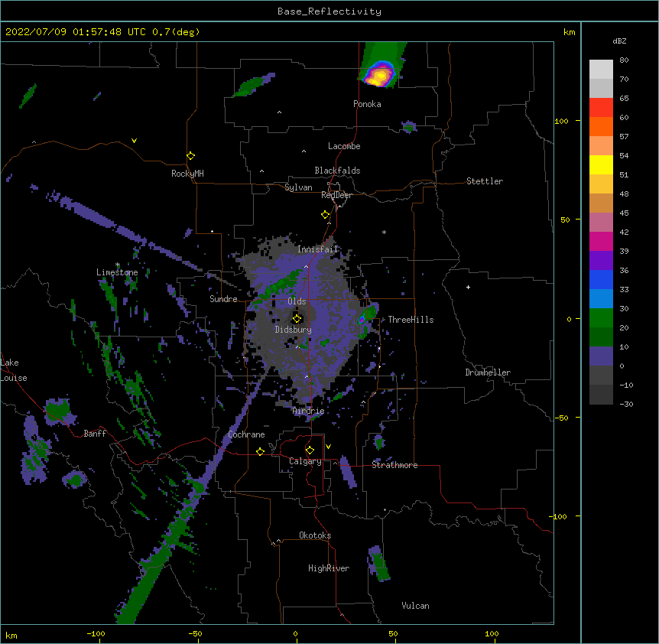This screenshot has height=644, width=659.
Task: Click the Blackfalds label
Action: click(337, 171)
